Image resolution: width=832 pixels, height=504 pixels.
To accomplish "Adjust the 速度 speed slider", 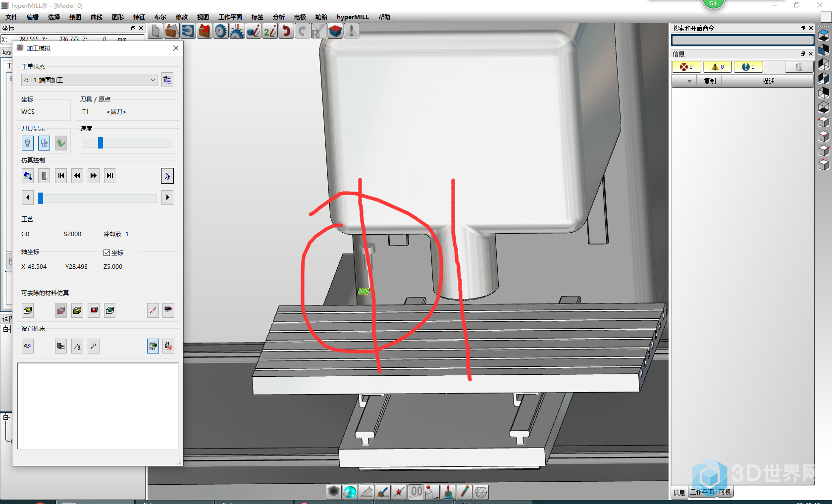I will 101,143.
